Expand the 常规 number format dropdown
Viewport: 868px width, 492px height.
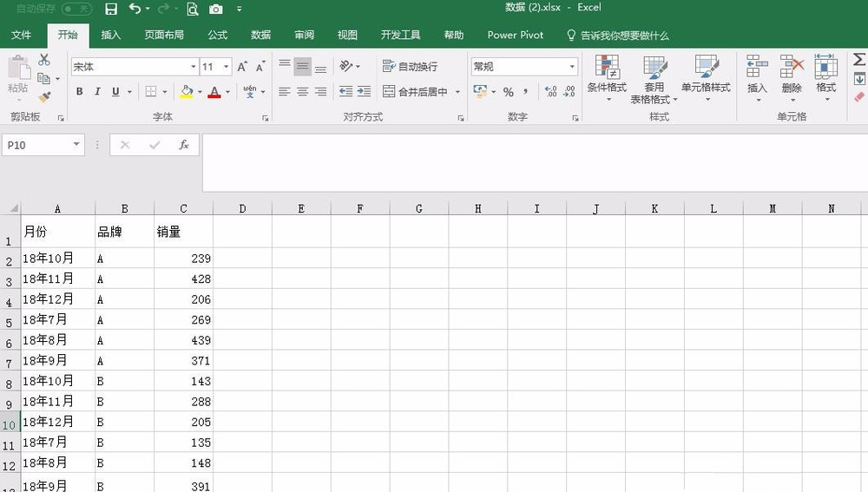point(572,67)
